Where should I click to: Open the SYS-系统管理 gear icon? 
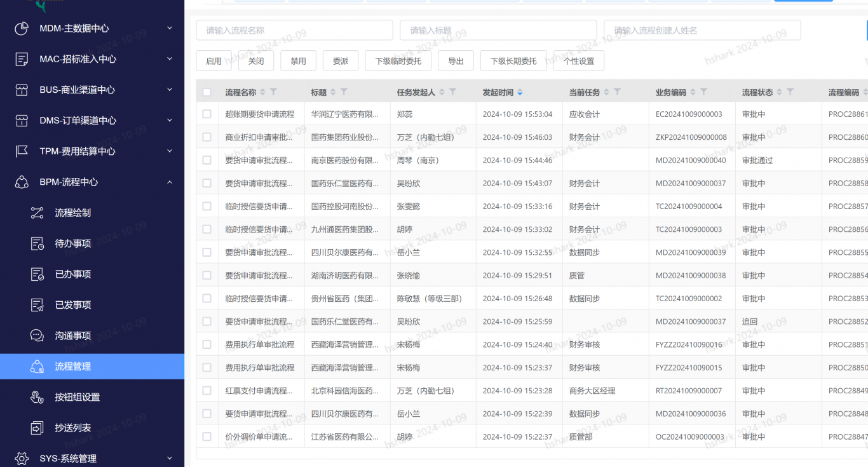(x=22, y=458)
